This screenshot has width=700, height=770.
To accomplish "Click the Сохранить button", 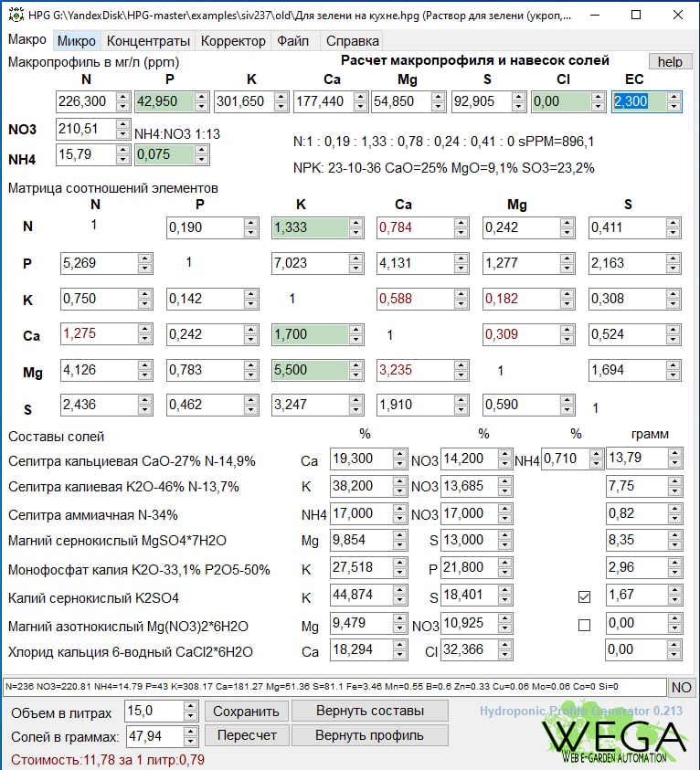I will coord(246,711).
